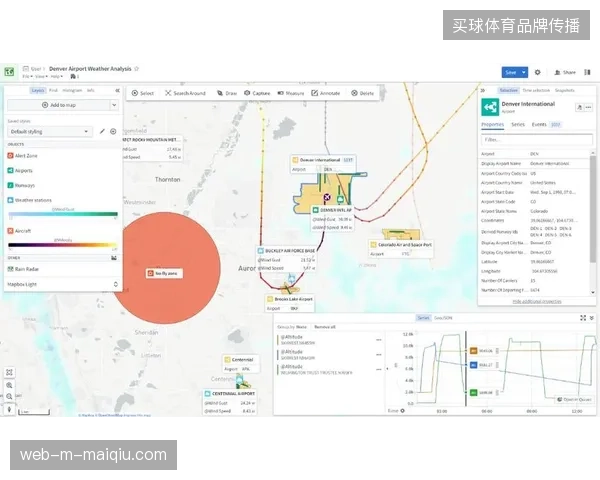Click the pin icon beside Denver International

click(x=579, y=108)
